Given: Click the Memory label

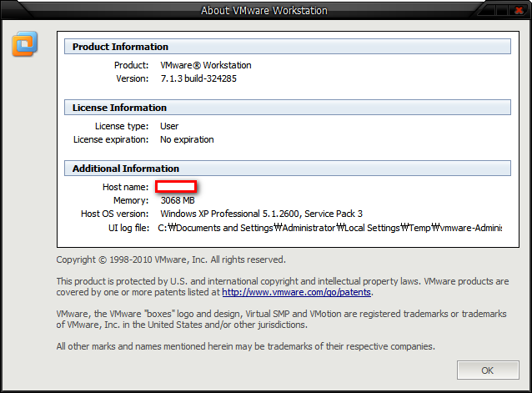Looking at the screenshot, I should click(x=131, y=200).
